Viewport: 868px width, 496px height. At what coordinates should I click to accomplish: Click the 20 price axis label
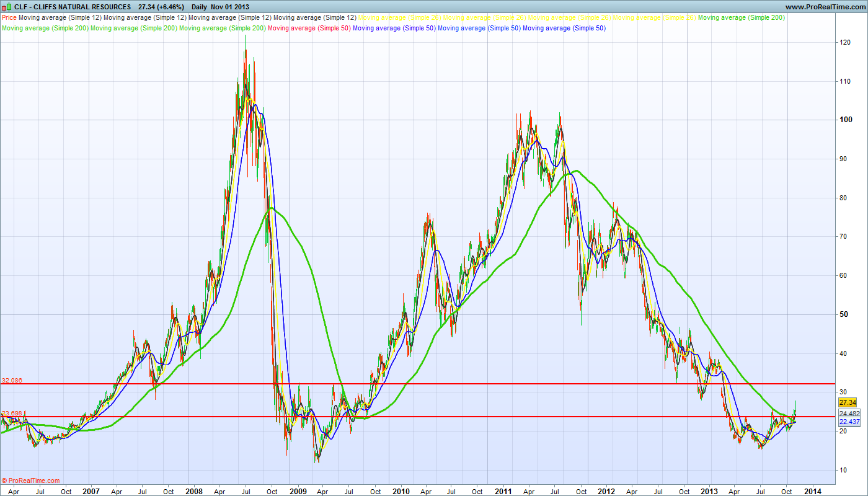click(843, 432)
